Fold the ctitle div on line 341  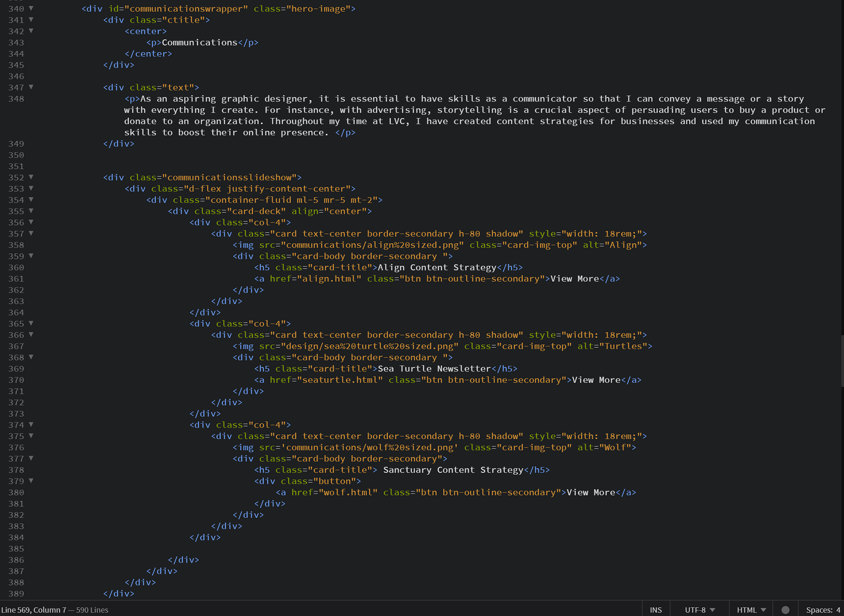pos(31,20)
